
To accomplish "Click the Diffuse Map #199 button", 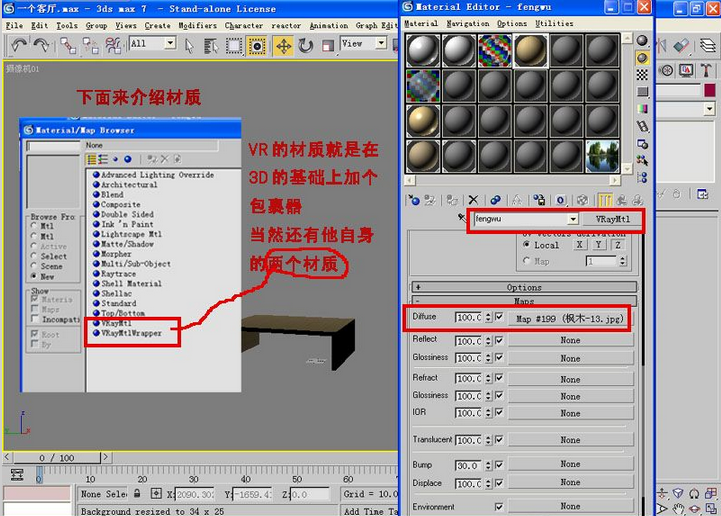I will 569,318.
